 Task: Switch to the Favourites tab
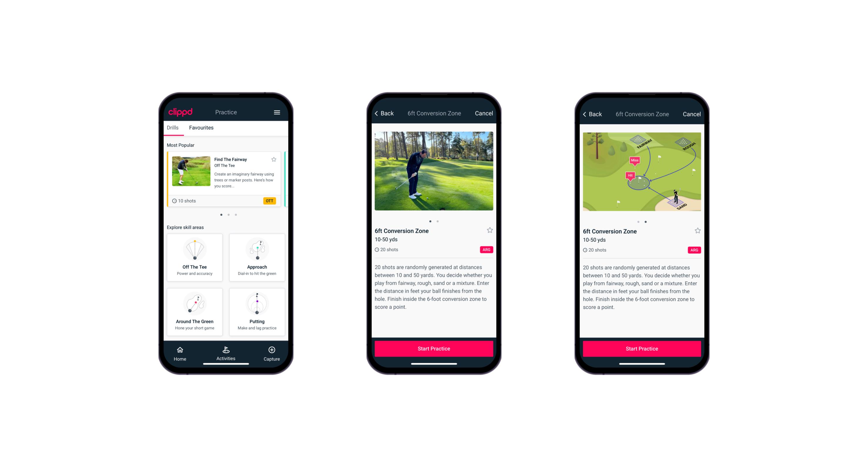(202, 128)
